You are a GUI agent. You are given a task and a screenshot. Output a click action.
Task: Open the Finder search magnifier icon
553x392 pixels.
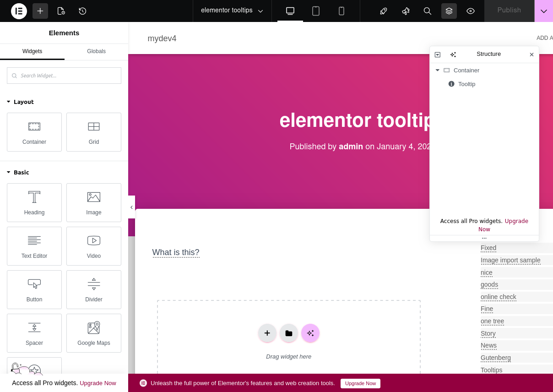pyautogui.click(x=427, y=11)
